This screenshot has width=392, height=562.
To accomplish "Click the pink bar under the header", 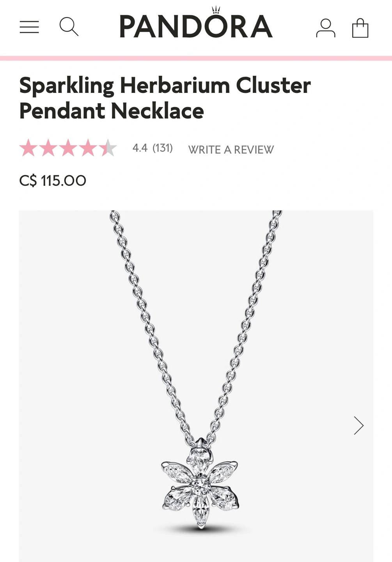I will click(x=196, y=58).
